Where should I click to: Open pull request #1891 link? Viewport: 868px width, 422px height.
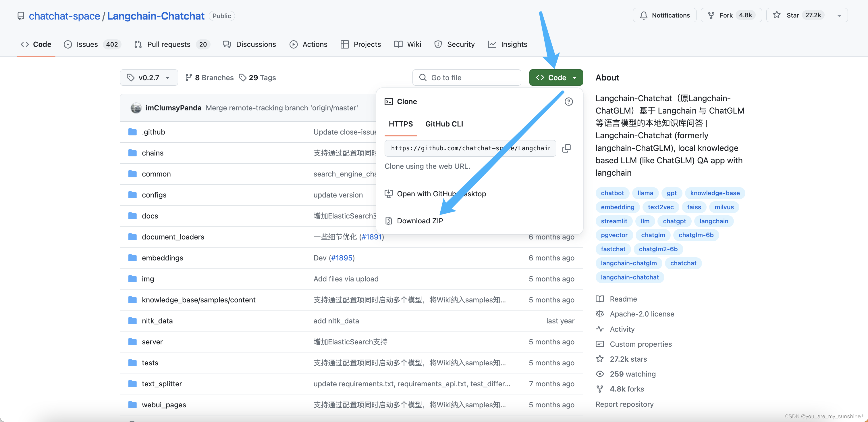click(x=371, y=237)
